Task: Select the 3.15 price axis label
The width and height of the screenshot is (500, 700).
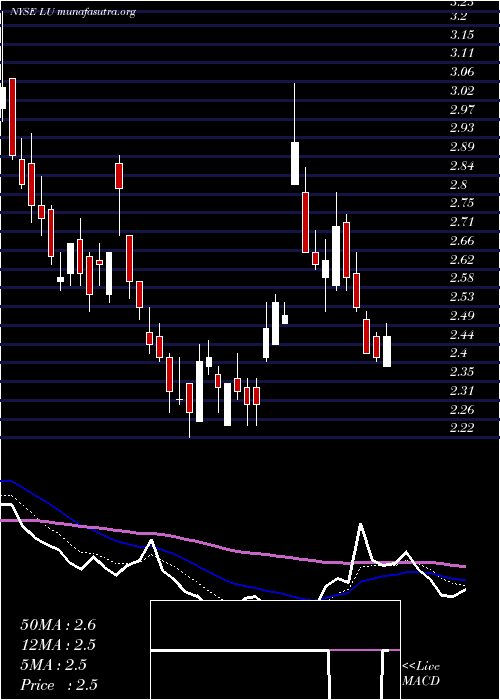Action: [x=462, y=35]
